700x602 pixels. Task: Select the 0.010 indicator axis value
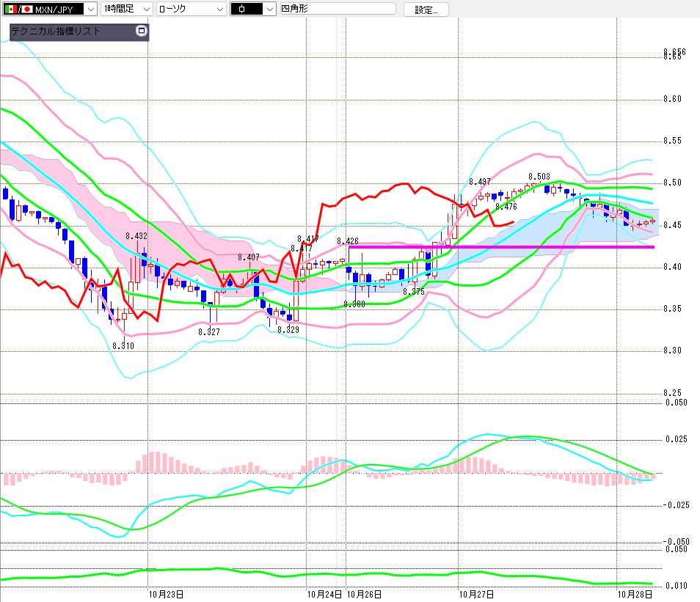pos(677,586)
